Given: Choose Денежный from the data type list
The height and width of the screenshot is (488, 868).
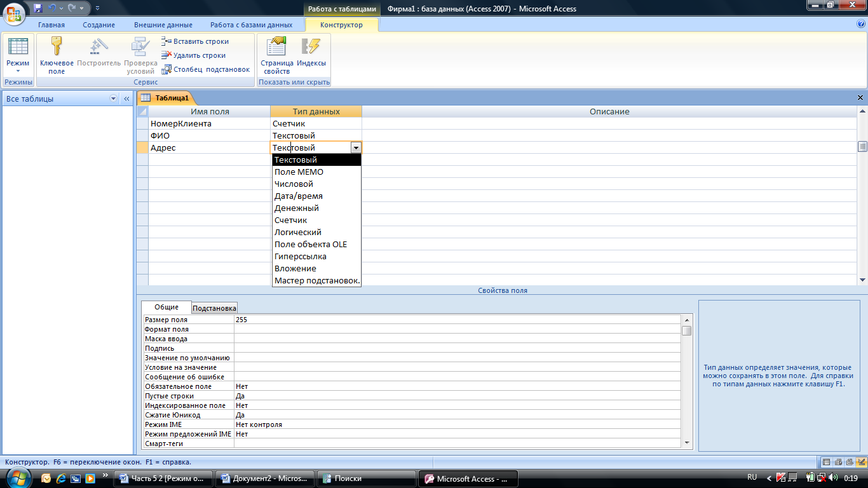Looking at the screenshot, I should (x=316, y=208).
